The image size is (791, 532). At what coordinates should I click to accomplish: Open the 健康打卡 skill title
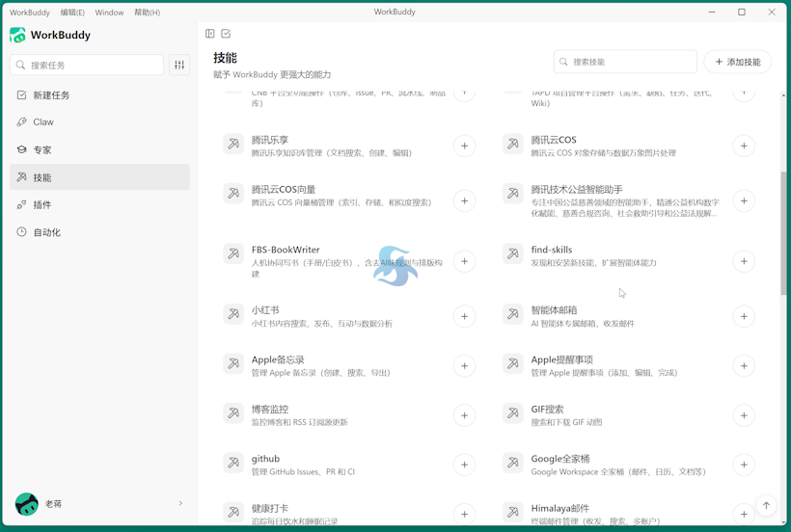(x=270, y=508)
